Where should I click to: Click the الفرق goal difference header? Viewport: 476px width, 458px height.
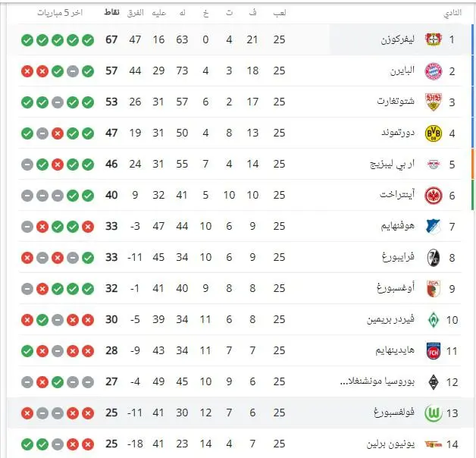136,13
